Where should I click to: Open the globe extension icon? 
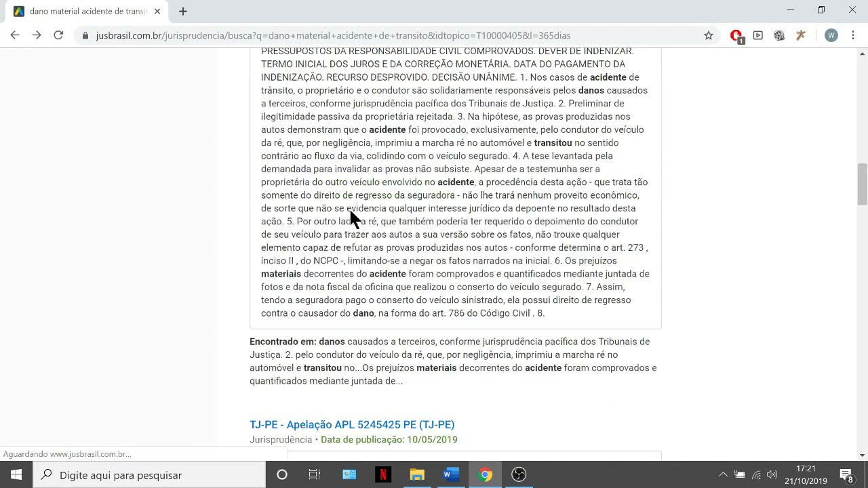click(x=779, y=35)
